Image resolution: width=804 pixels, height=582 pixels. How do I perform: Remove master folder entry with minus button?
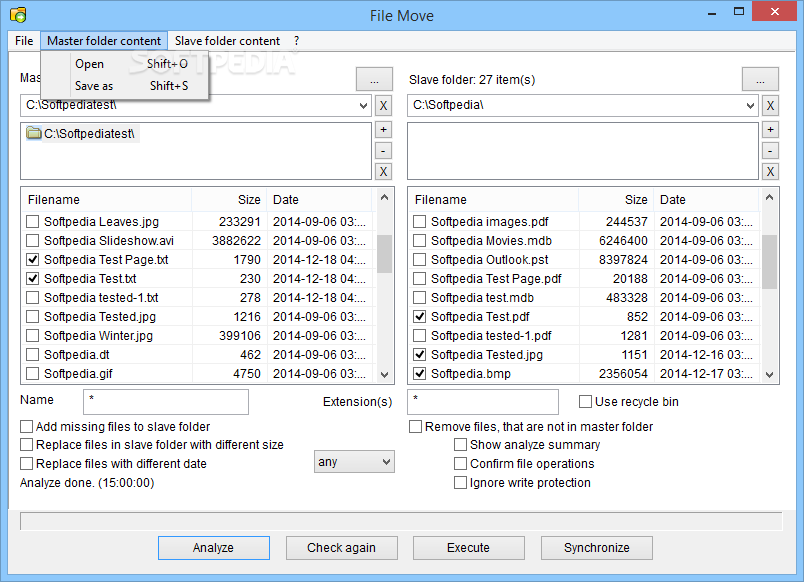383,151
